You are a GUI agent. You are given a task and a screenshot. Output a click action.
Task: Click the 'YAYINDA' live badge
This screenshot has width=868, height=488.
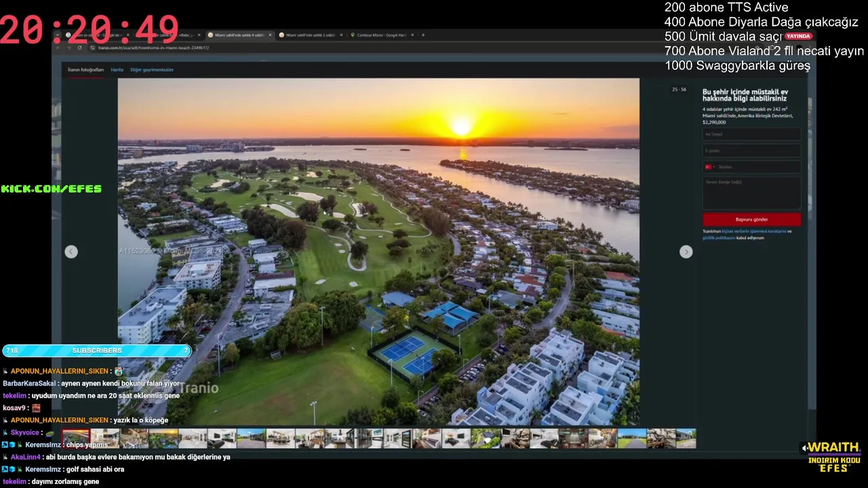(798, 36)
